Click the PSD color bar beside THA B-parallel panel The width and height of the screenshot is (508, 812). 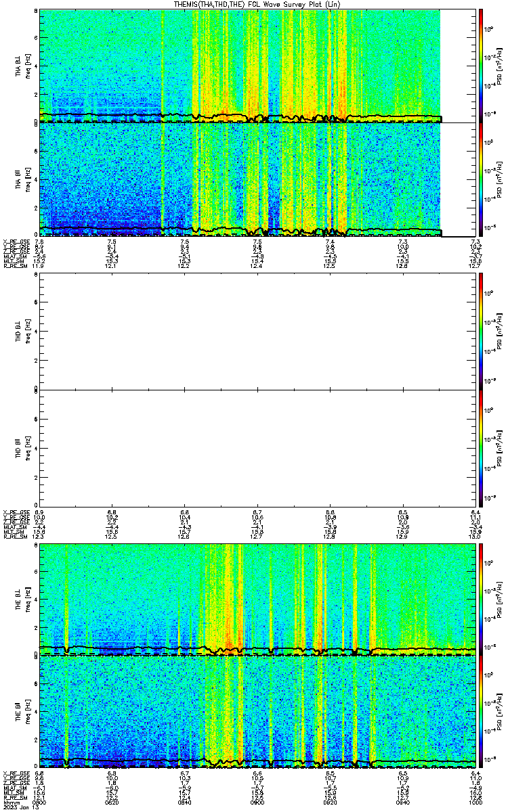[x=480, y=180]
